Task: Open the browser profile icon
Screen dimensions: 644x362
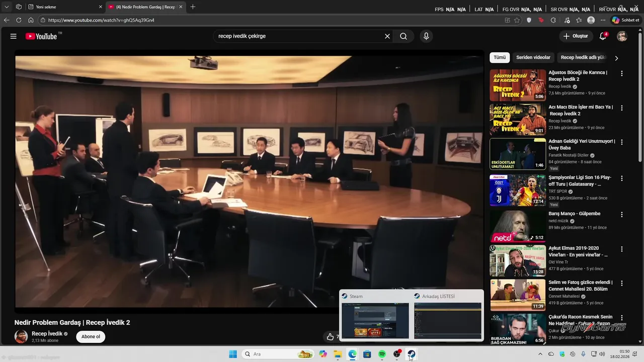Action: [x=591, y=20]
